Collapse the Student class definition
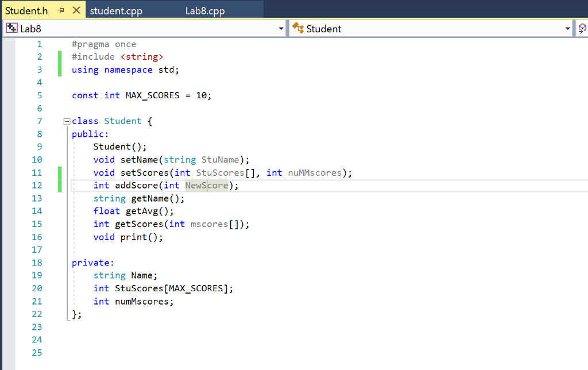Screen dimensions: 588x370 [x=67, y=121]
